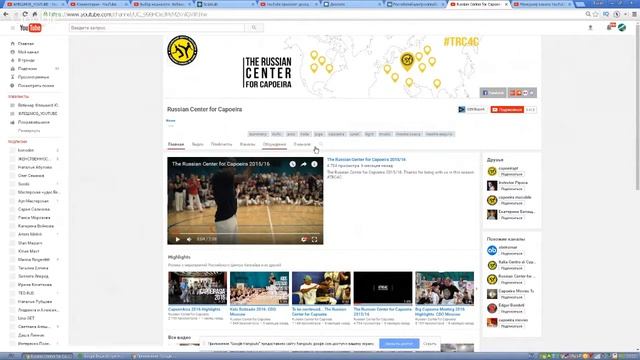Open the account avatar in the header
Screen dimensions: 640x360
tap(622, 27)
